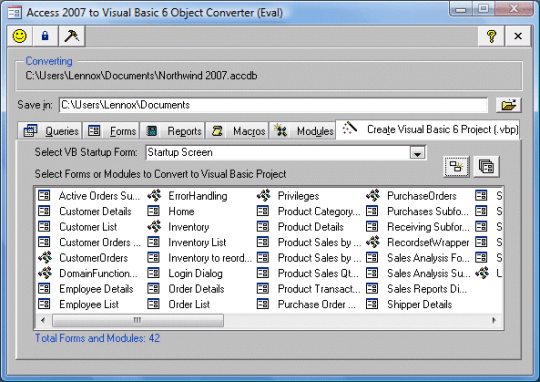Click the stacked forms select-all button

486,167
